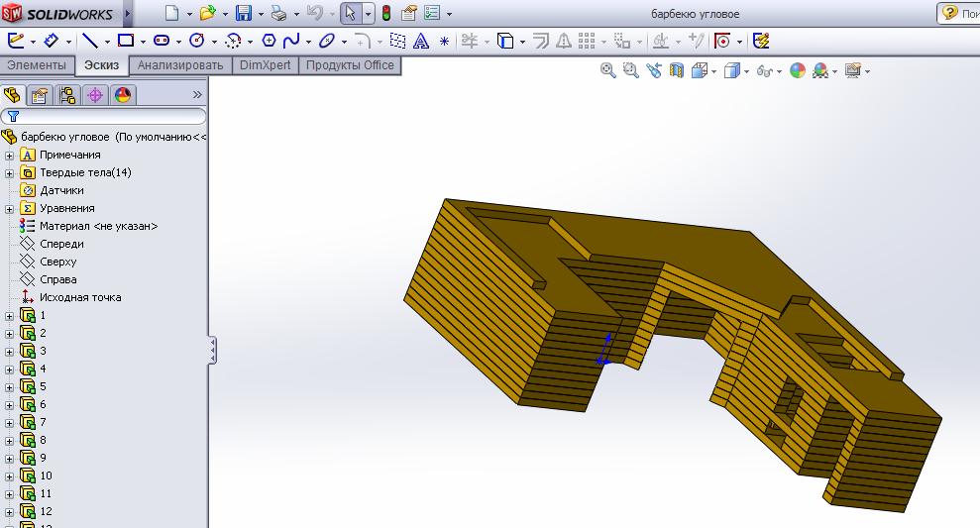Click the Save file icon
980x528 pixels.
pyautogui.click(x=244, y=14)
